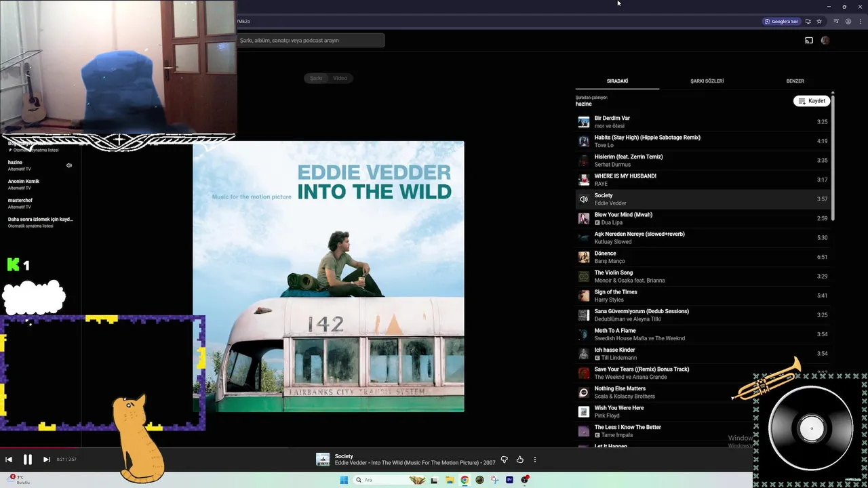
Task: Open Google Chrome from the taskbar
Action: pyautogui.click(x=465, y=480)
